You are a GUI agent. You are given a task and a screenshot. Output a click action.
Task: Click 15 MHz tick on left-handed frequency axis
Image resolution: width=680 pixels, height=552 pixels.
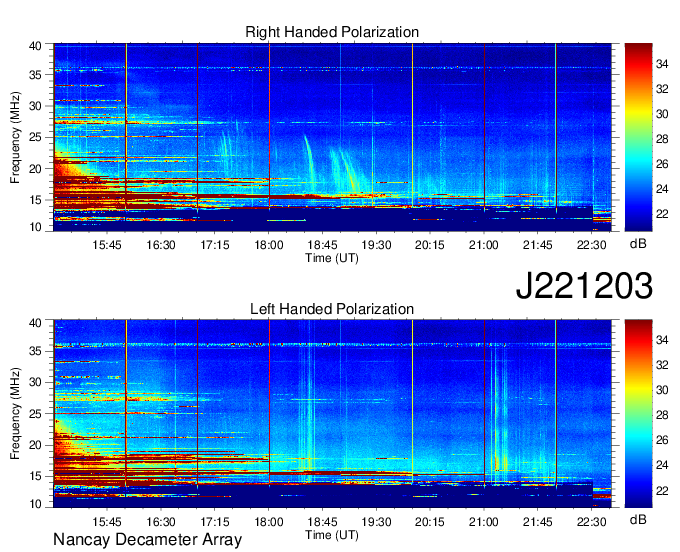tap(35, 476)
